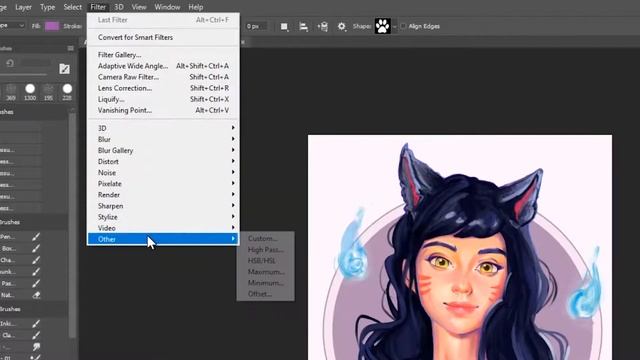
Task: Select the Cha... brush icon
Action: 36,260
